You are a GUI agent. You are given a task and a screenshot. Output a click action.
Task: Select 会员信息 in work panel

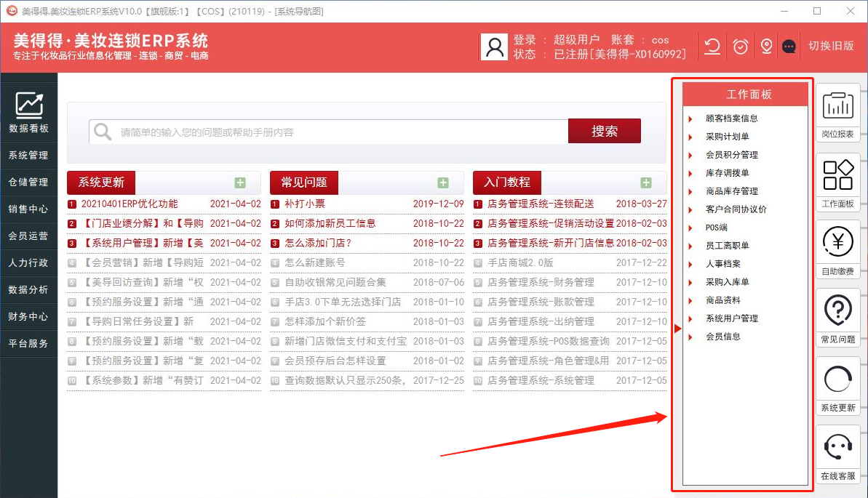723,337
